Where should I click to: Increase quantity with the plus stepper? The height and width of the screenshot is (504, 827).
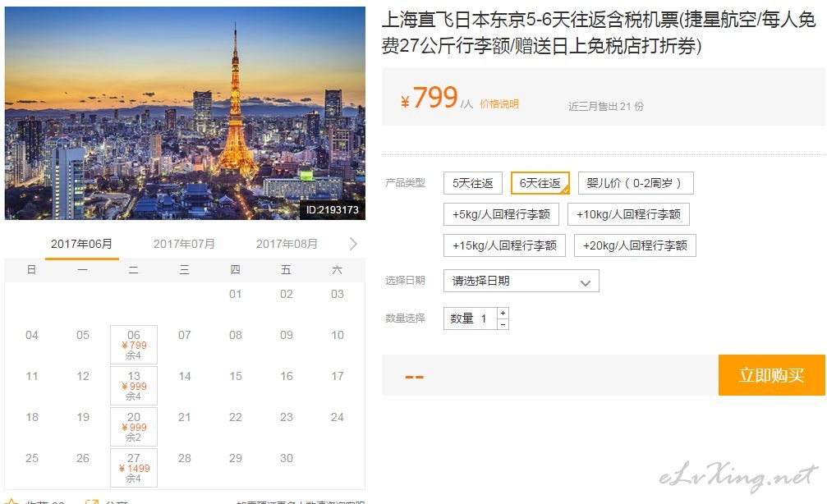(x=503, y=314)
